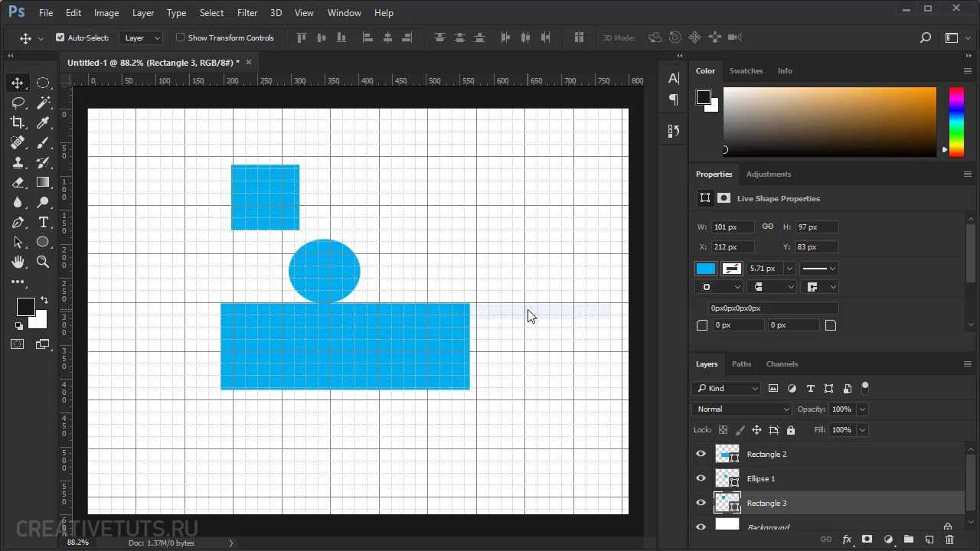Create a new layer icon
Image resolution: width=980 pixels, height=551 pixels.
point(929,540)
